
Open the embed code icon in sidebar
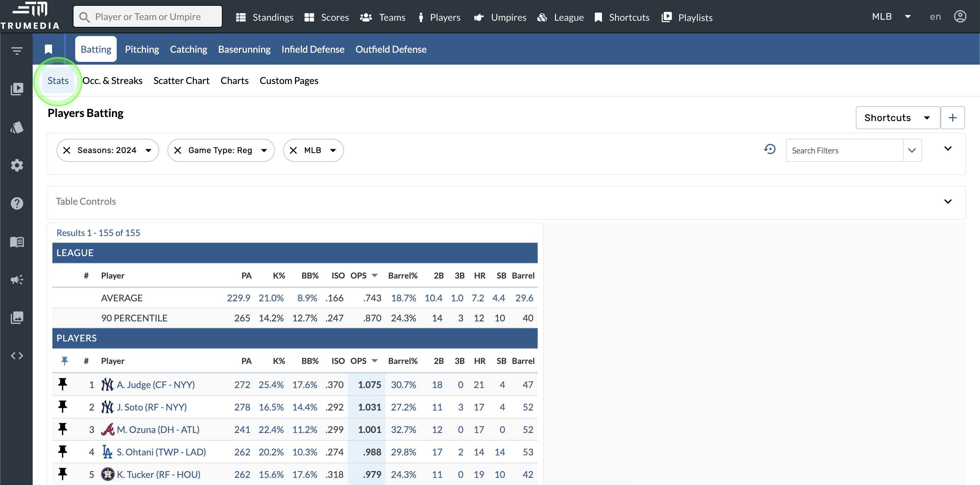coord(17,355)
